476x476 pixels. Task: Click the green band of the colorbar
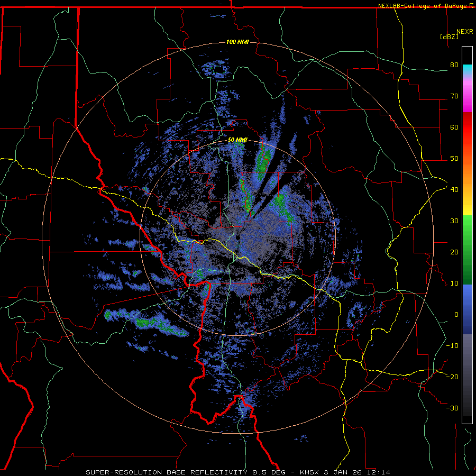click(x=467, y=250)
